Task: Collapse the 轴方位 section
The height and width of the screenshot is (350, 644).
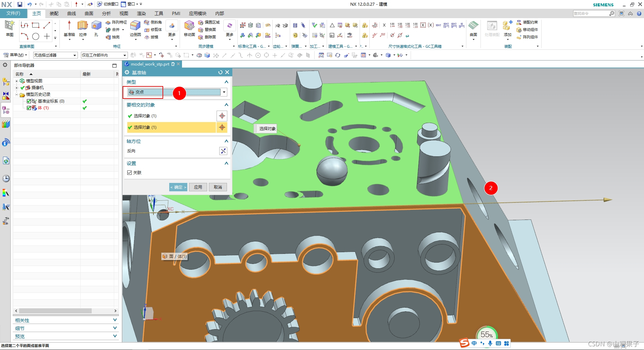Action: (226, 141)
